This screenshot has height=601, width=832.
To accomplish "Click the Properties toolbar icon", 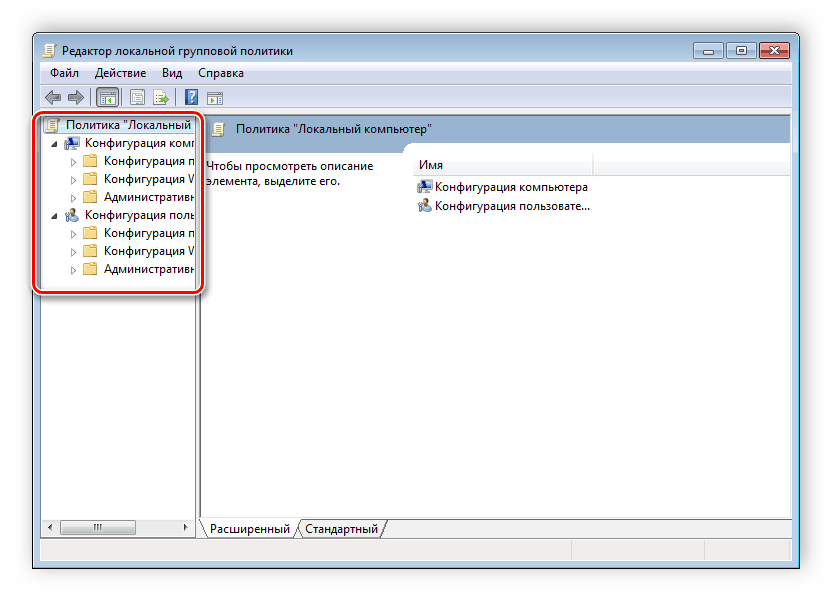I will [x=137, y=97].
